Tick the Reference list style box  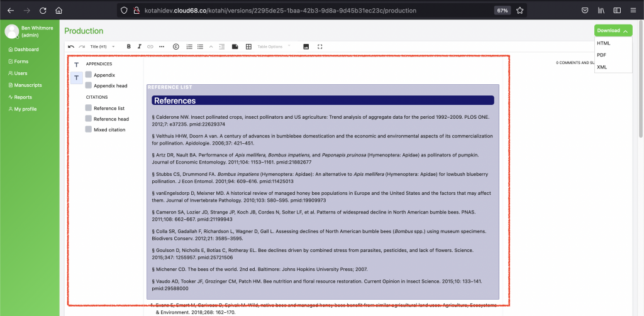point(88,107)
